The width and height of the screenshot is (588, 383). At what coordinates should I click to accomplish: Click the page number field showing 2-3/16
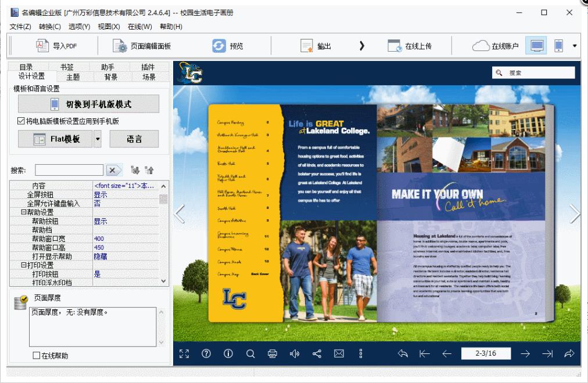point(486,353)
